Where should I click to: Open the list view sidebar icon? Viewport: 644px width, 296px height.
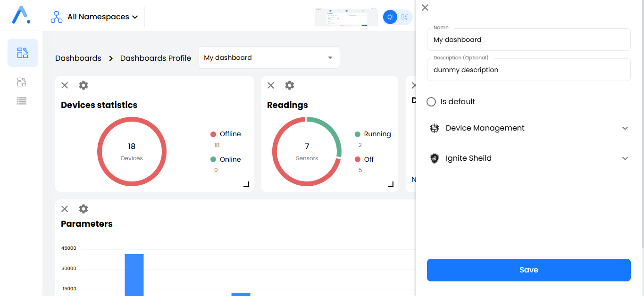[x=21, y=100]
